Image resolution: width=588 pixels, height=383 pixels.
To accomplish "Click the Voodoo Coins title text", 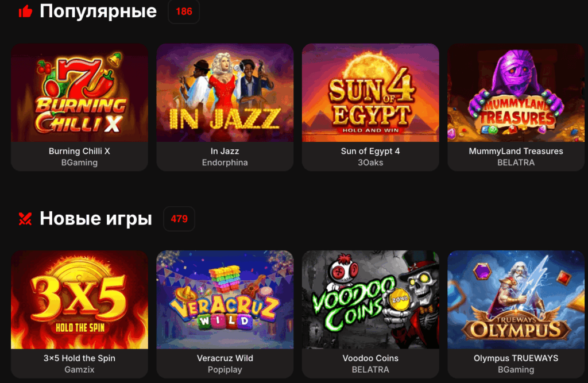I will pyautogui.click(x=370, y=358).
